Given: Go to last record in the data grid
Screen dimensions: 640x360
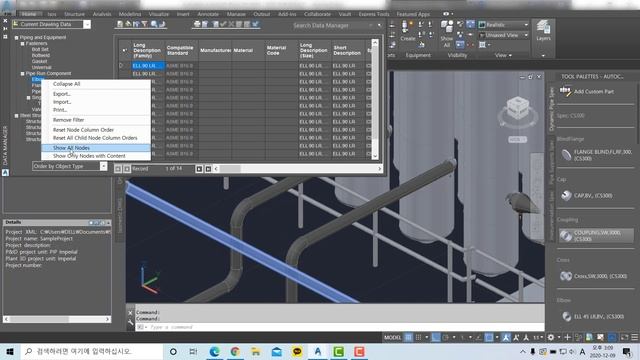Looking at the screenshot, I should point(208,169).
